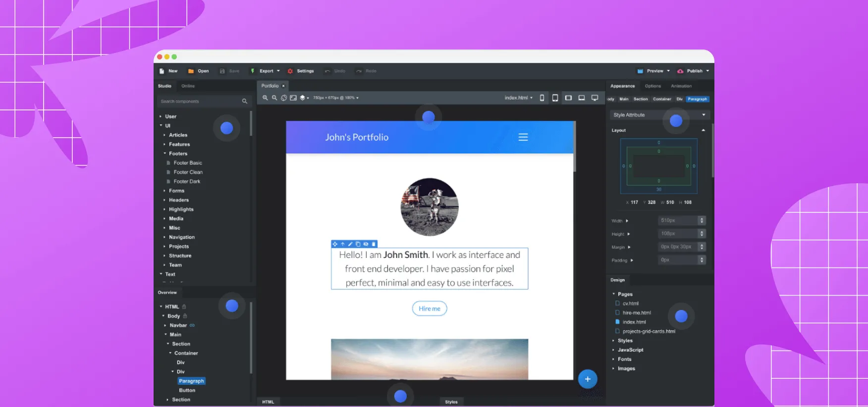Click the move handle on paragraph toolbar

pos(335,244)
